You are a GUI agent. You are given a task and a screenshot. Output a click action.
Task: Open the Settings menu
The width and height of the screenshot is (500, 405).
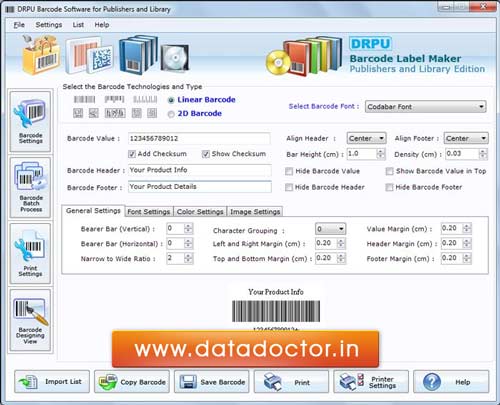click(49, 25)
